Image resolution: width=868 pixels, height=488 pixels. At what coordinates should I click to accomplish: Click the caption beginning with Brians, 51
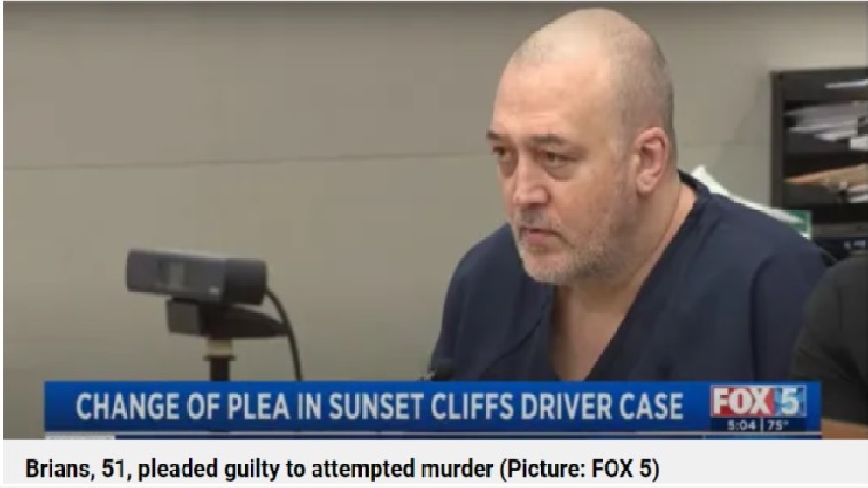(342, 469)
